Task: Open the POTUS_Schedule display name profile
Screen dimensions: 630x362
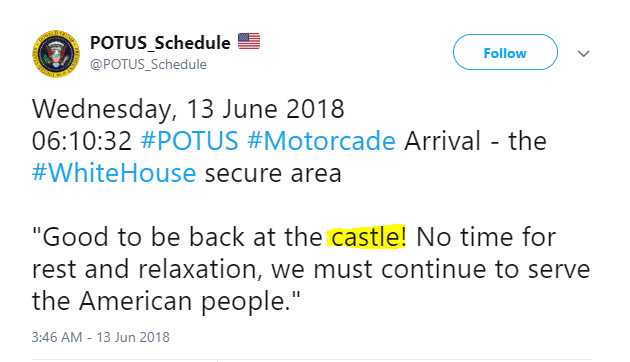Action: pos(160,43)
